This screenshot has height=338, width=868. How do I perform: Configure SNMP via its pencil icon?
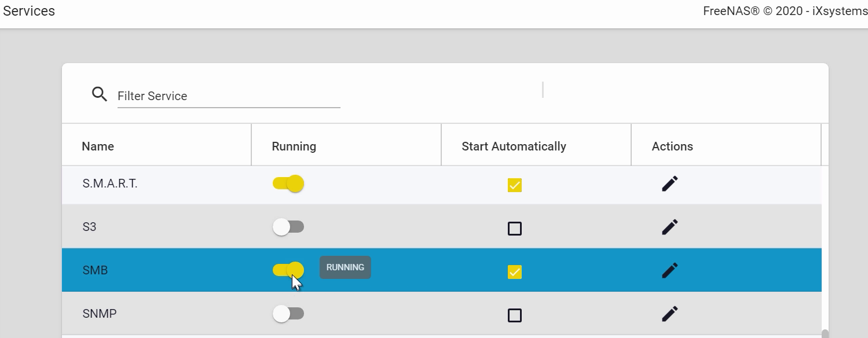669,314
